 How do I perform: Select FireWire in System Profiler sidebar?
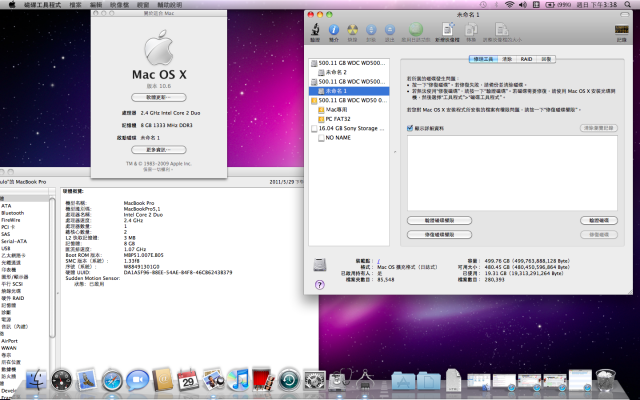coord(11,220)
